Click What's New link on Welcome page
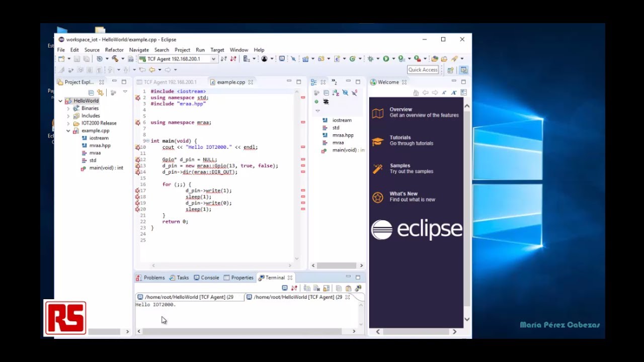Viewport: 644px width, 362px height. click(404, 194)
